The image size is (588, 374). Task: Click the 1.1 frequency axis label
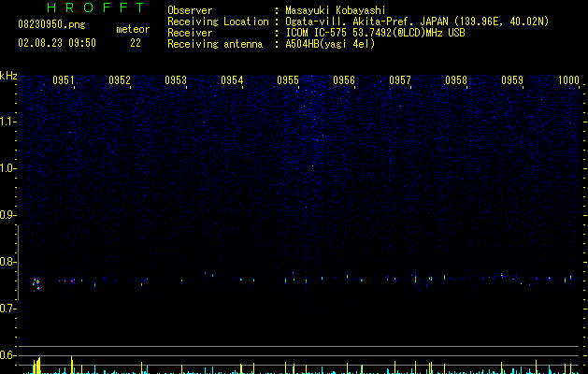coord(7,122)
